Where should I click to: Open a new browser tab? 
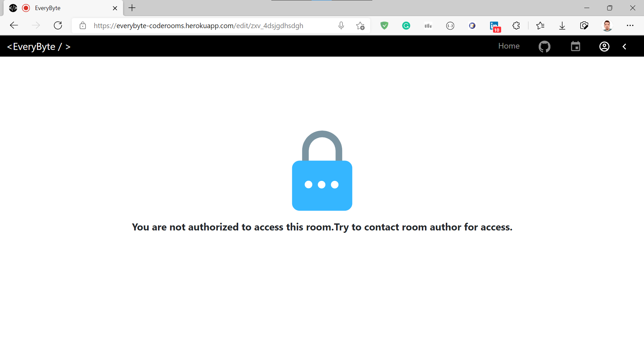pos(132,8)
